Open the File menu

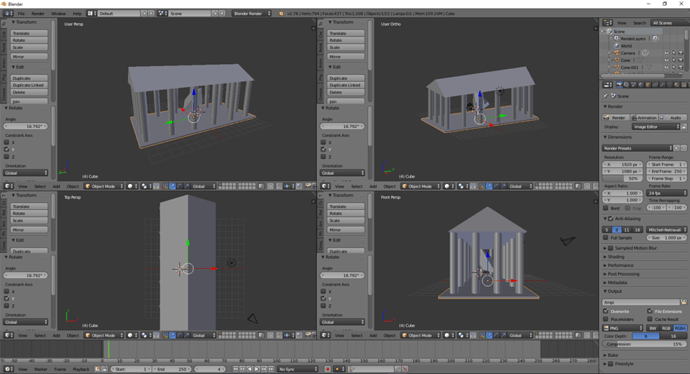click(21, 14)
